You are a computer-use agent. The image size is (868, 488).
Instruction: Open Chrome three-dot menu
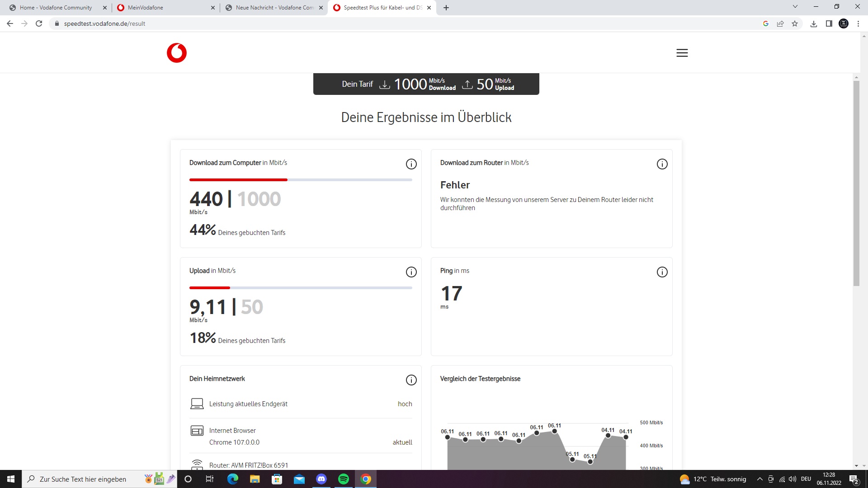pyautogui.click(x=858, y=23)
